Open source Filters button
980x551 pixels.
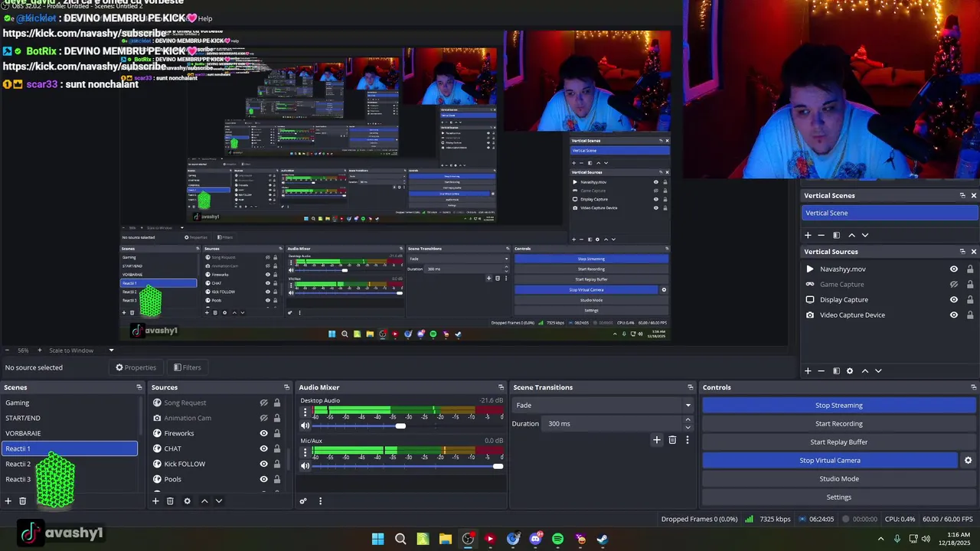click(187, 367)
